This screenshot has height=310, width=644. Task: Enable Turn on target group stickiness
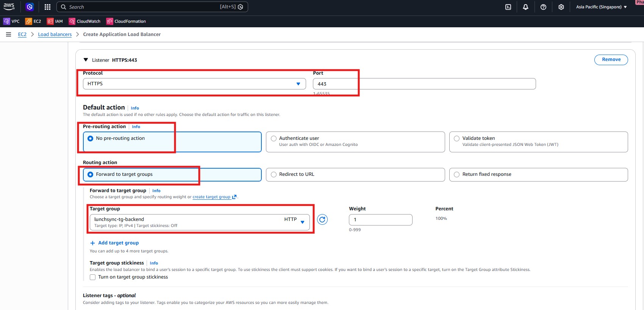(93, 277)
